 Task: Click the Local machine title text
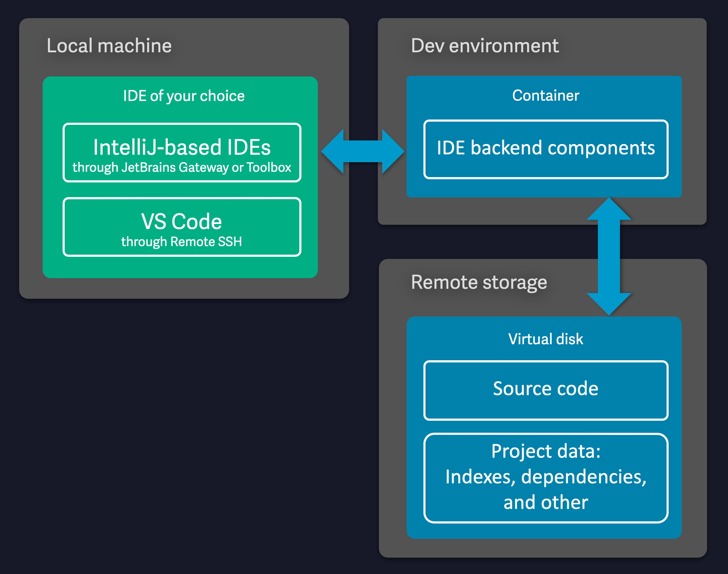(109, 46)
